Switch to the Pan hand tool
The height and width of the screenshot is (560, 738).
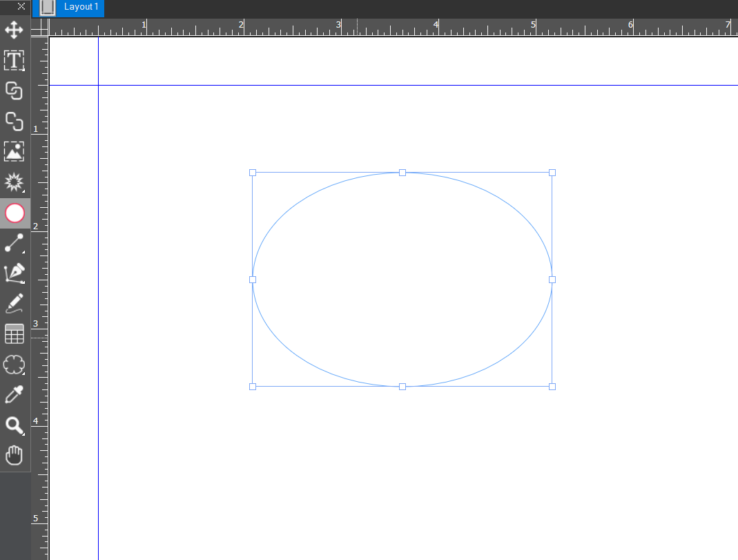[14, 456]
